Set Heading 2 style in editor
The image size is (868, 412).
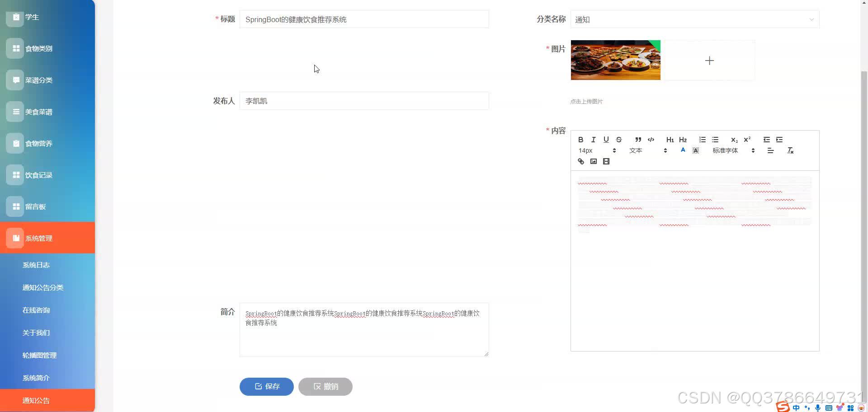(683, 140)
